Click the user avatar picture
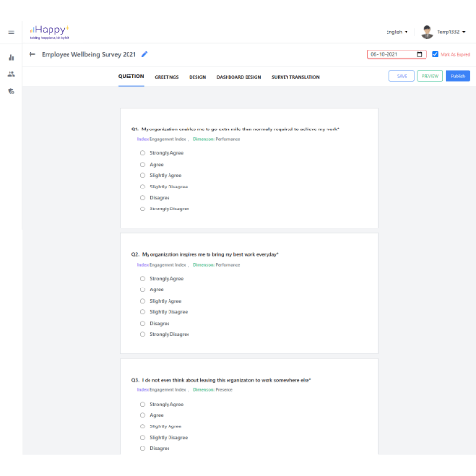This screenshot has width=476, height=476. [426, 32]
